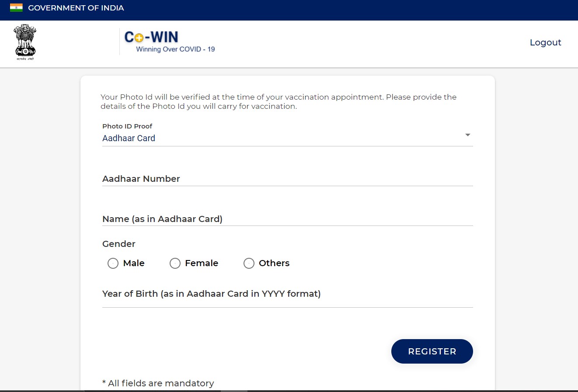Screen dimensions: 578x392
Task: Select the Male gender radio button
Action: point(113,263)
